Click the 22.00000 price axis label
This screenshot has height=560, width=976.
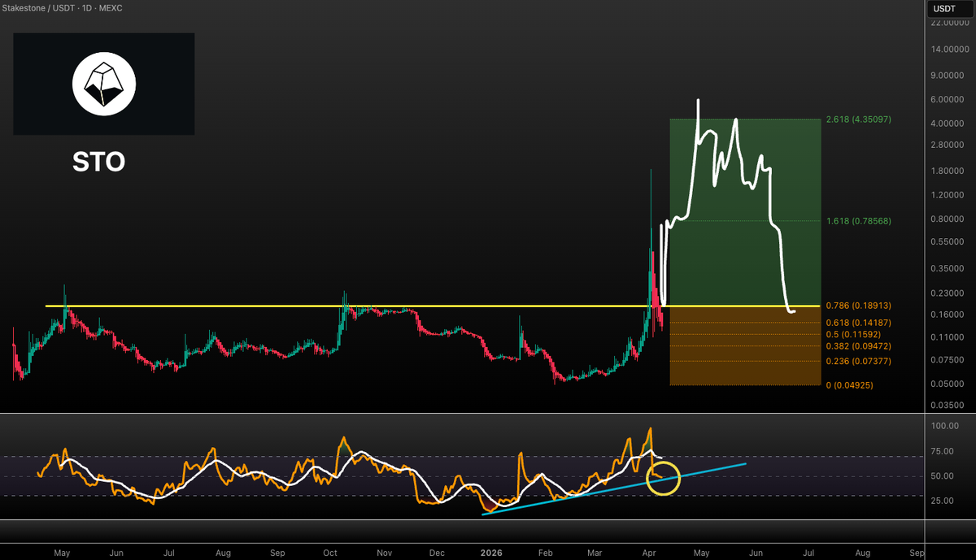(x=950, y=22)
